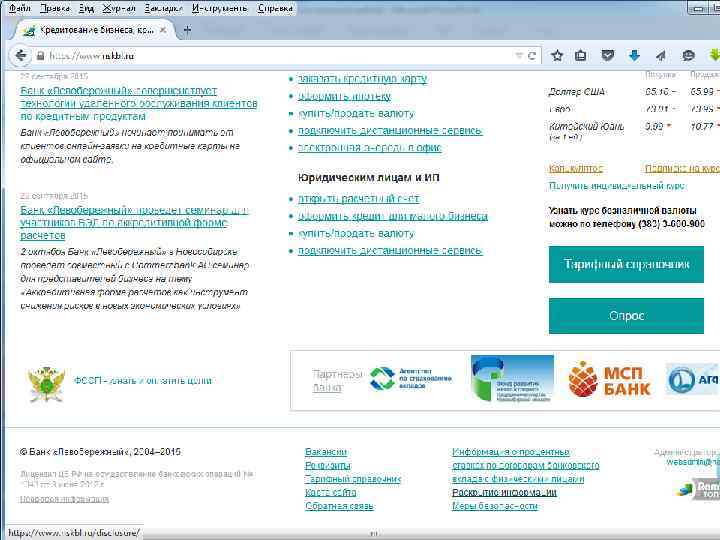Click купить/продать валюту under Юридическим лицам
The image size is (720, 540).
(x=356, y=234)
